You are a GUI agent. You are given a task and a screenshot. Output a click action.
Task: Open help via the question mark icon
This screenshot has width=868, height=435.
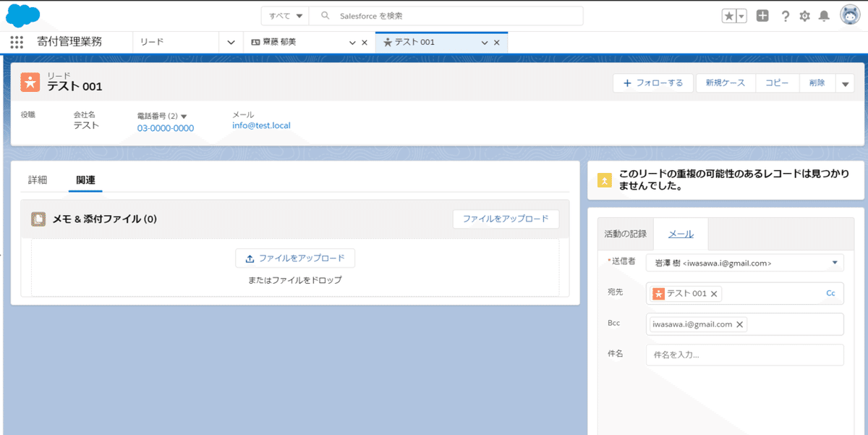(x=786, y=15)
